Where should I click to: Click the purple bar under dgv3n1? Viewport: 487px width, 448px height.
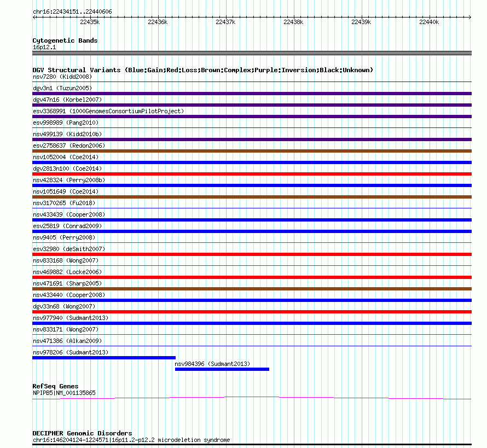pos(252,94)
